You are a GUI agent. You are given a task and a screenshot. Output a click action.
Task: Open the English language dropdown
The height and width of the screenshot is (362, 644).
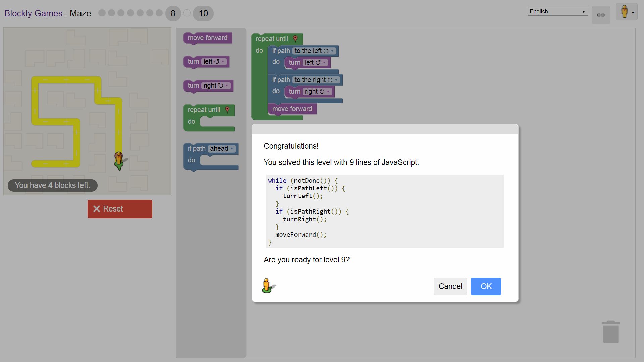click(557, 11)
